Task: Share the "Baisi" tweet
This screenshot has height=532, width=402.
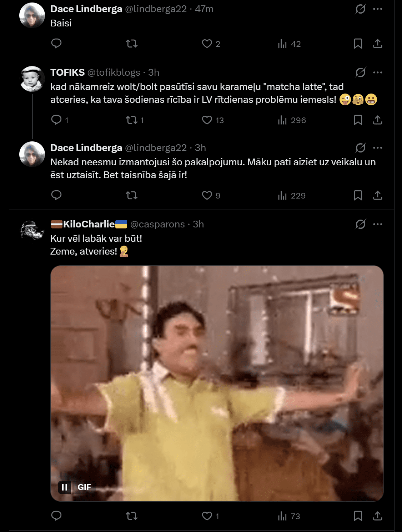Action: (x=377, y=44)
